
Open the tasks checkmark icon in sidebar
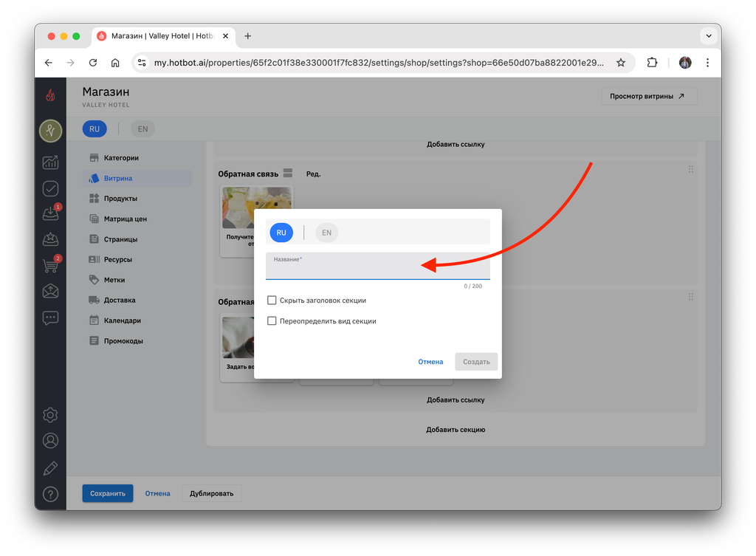pos(50,188)
